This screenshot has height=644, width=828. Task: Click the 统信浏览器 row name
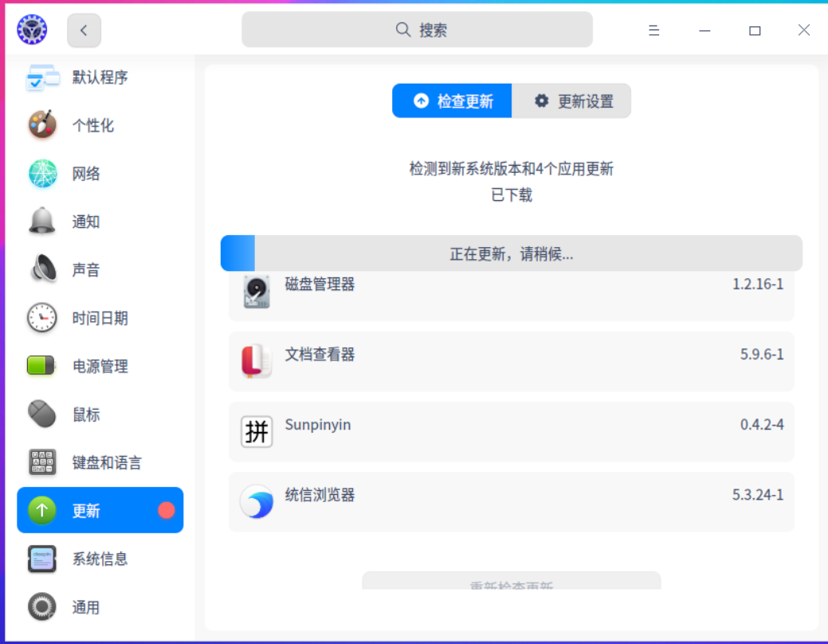[320, 495]
